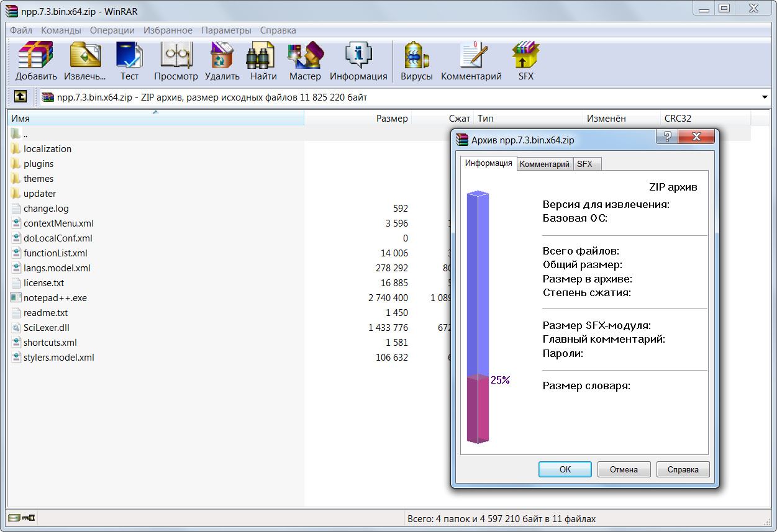Image resolution: width=777 pixels, height=532 pixels.
Task: Run the Тест archive test tool
Action: [129, 61]
